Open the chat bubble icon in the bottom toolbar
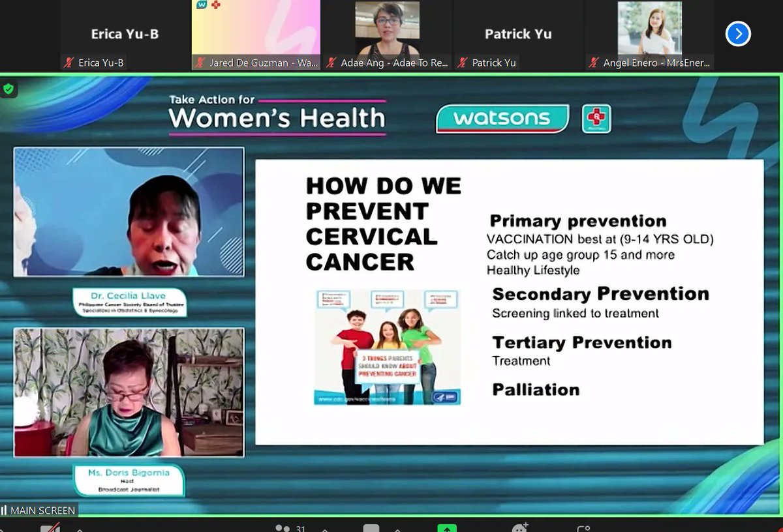 (x=371, y=528)
